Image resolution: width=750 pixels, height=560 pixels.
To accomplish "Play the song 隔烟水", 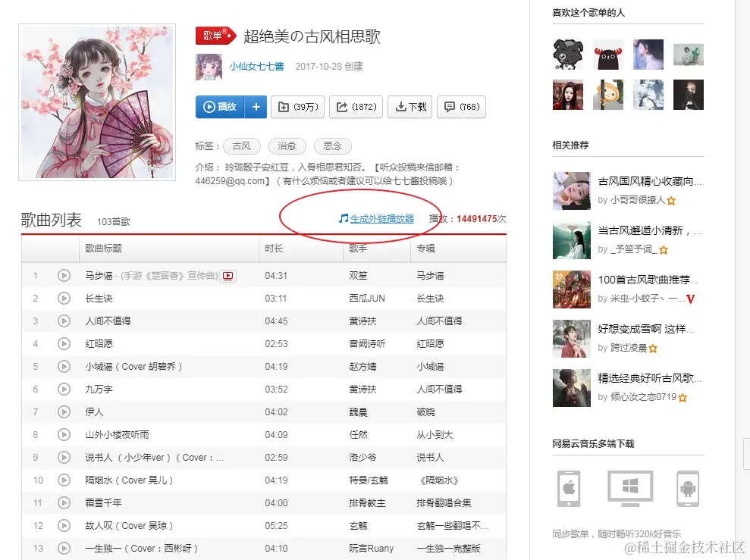I will point(64,480).
